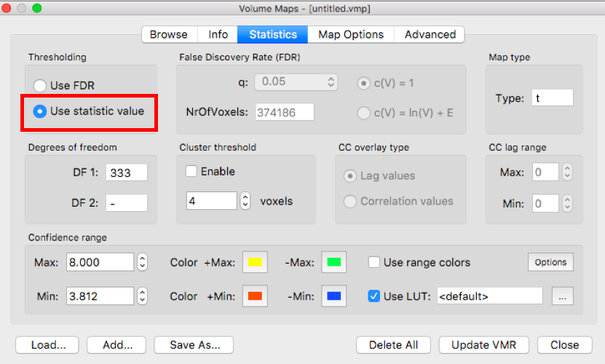
Task: Click the Close button at bottom right
Action: pos(564,344)
